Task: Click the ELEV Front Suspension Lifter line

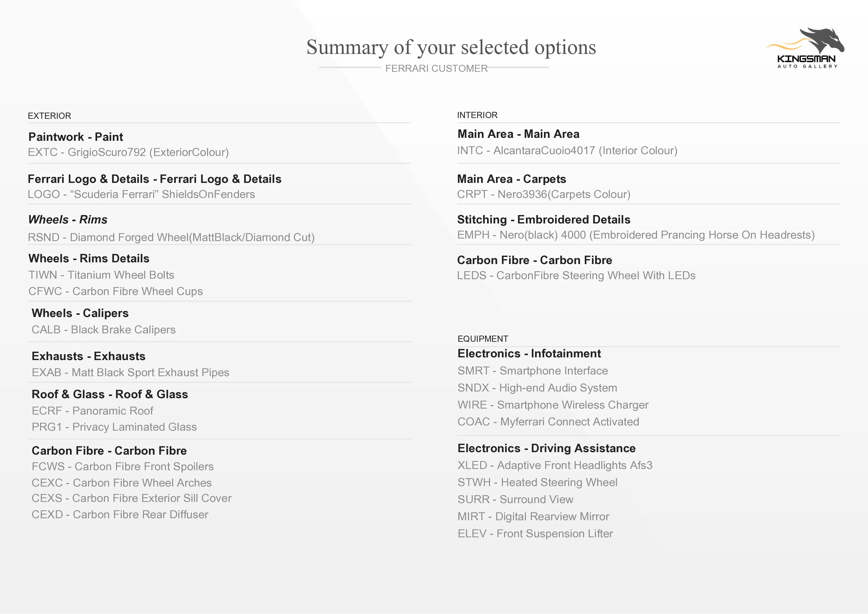Action: (x=535, y=533)
